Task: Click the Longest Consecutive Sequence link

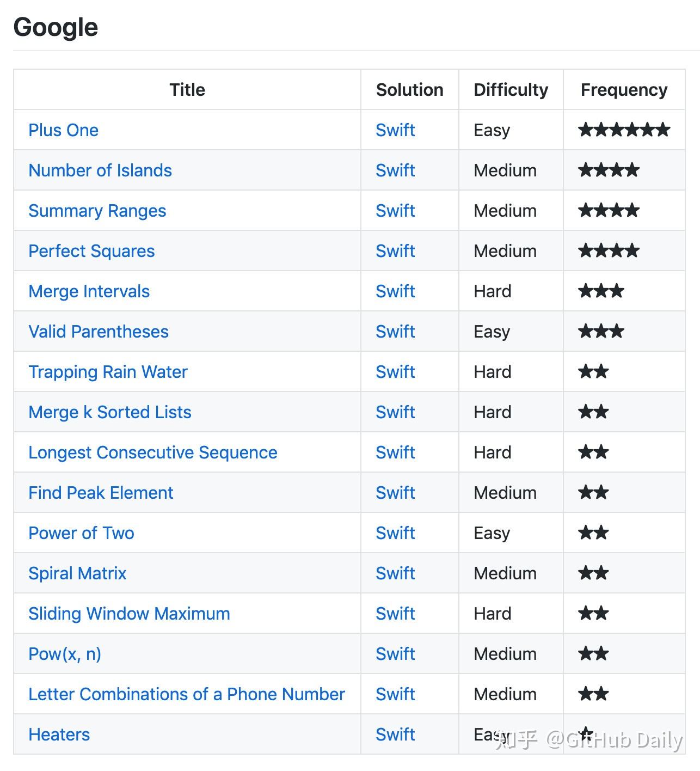Action: point(153,452)
